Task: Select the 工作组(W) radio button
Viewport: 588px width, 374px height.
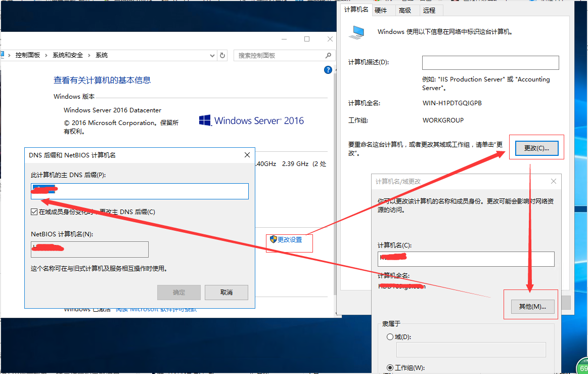Action: [x=390, y=367]
